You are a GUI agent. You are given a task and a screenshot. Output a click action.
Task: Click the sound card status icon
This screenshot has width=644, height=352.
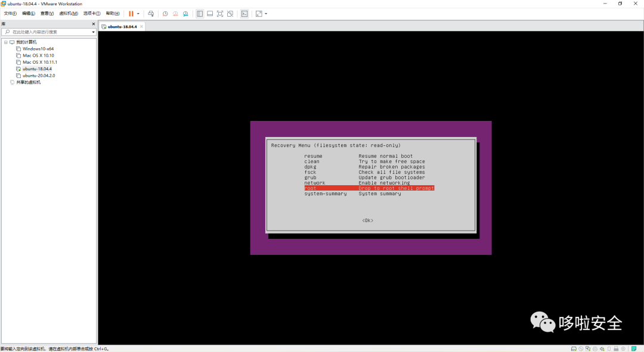coord(602,348)
